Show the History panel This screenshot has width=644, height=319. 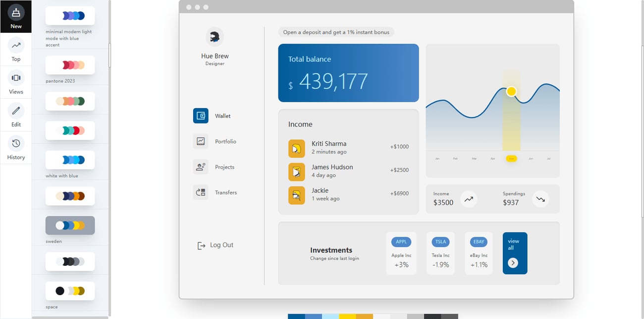[16, 144]
